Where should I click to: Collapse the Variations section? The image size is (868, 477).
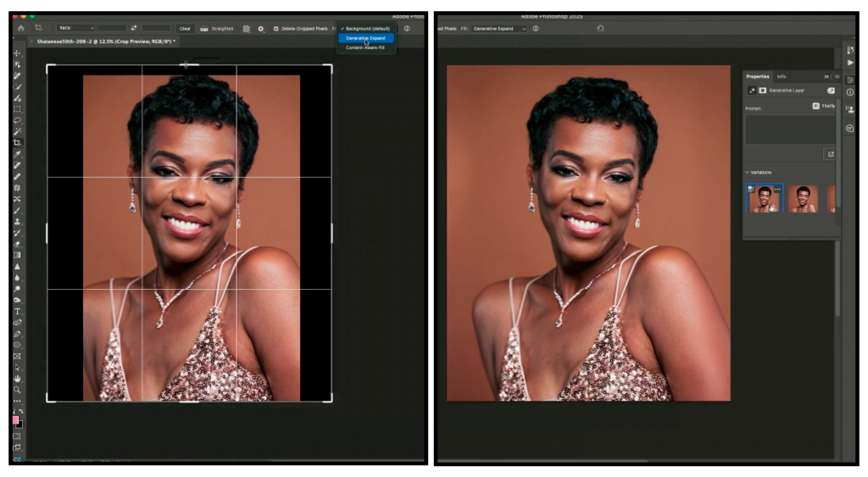click(x=748, y=172)
